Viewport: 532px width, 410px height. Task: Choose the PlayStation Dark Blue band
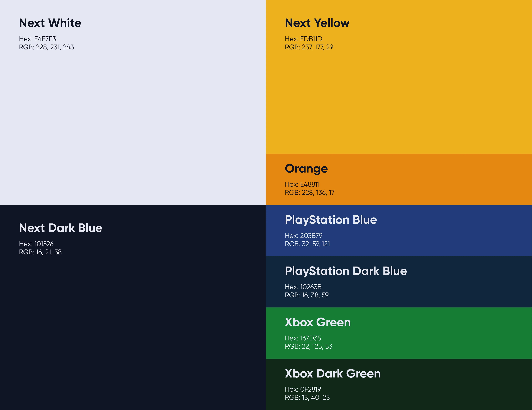(x=399, y=282)
